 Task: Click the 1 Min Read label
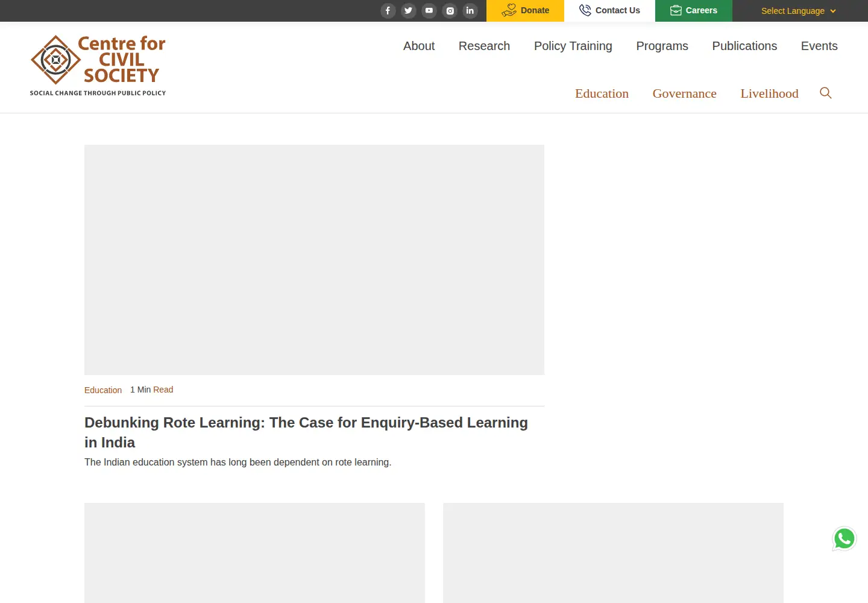(x=152, y=390)
